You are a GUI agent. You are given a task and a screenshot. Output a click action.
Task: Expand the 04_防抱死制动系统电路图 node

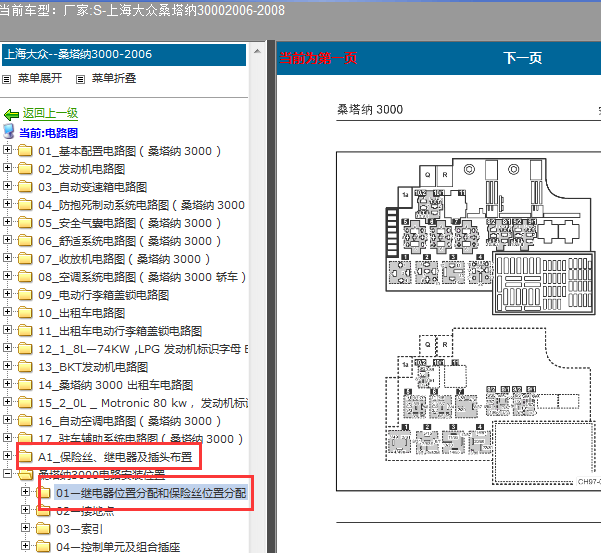[7, 203]
